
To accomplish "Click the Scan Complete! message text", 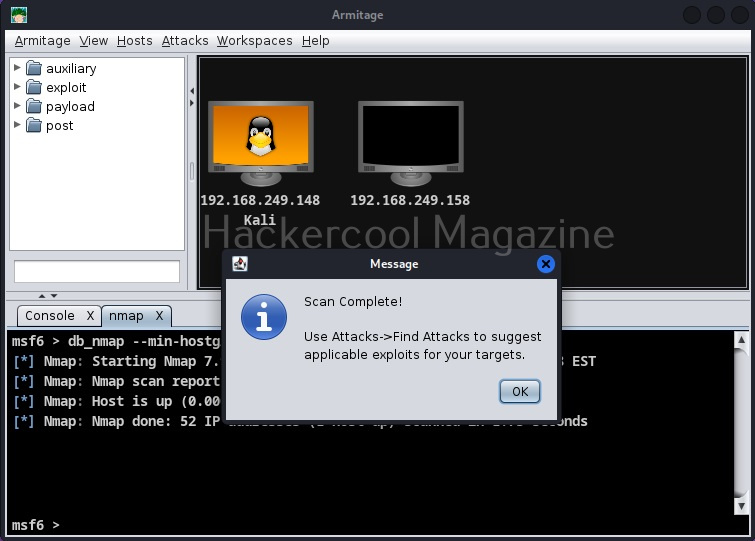I will tap(353, 302).
